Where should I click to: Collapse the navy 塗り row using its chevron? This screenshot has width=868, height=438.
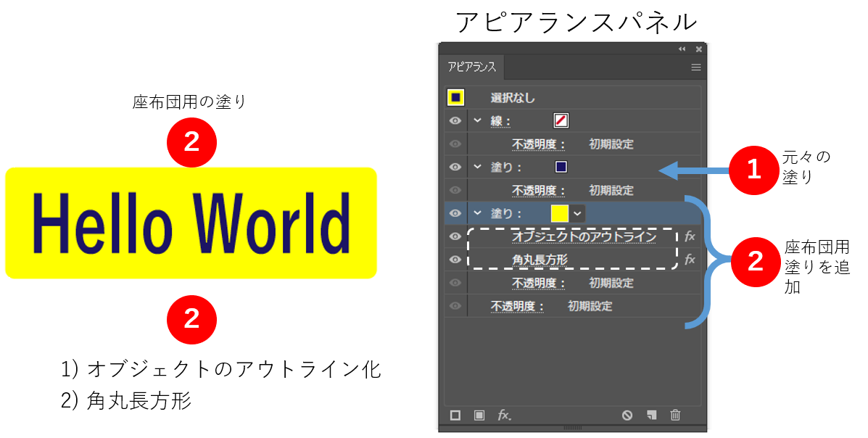[477, 167]
